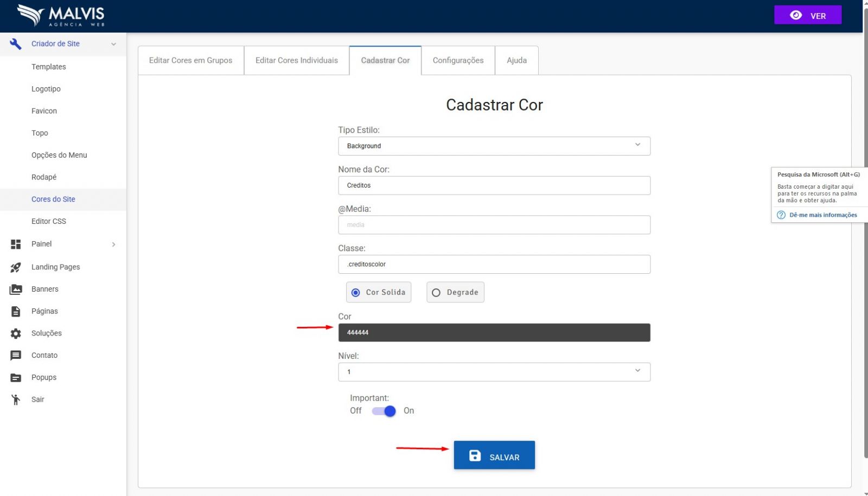868x496 pixels.
Task: Click the Popups icon in sidebar
Action: coord(16,378)
